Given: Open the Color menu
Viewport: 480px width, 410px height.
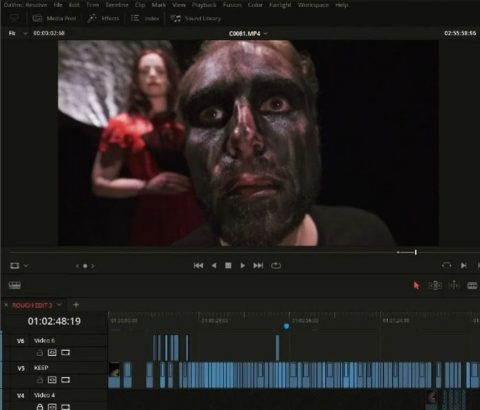Looking at the screenshot, I should click(x=255, y=5).
